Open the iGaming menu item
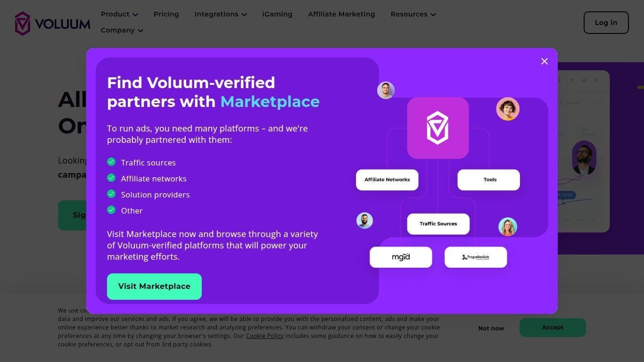644x362 pixels. pos(277,14)
